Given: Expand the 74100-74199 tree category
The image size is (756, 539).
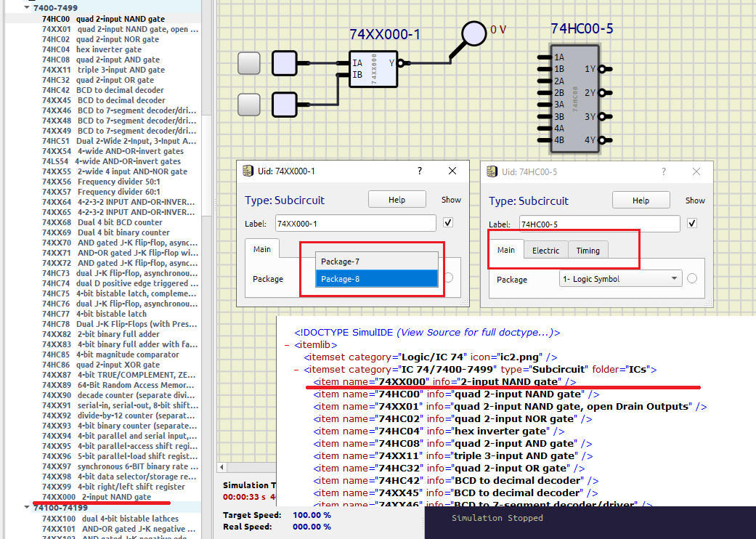Looking at the screenshot, I should tap(28, 508).
